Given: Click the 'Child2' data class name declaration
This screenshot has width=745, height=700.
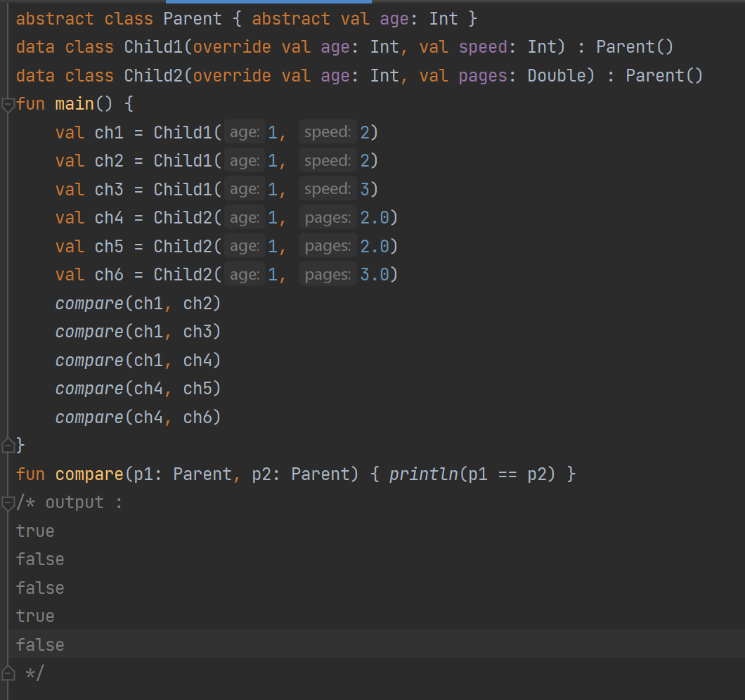Looking at the screenshot, I should 153,76.
